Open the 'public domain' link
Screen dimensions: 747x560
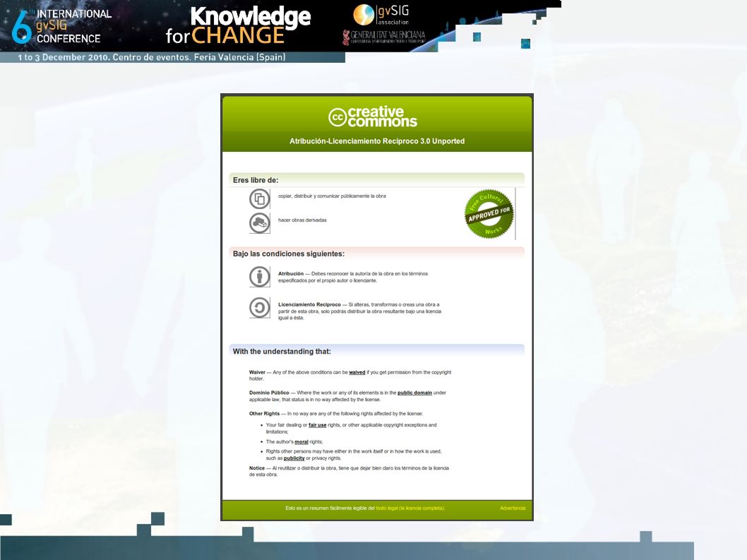click(414, 393)
